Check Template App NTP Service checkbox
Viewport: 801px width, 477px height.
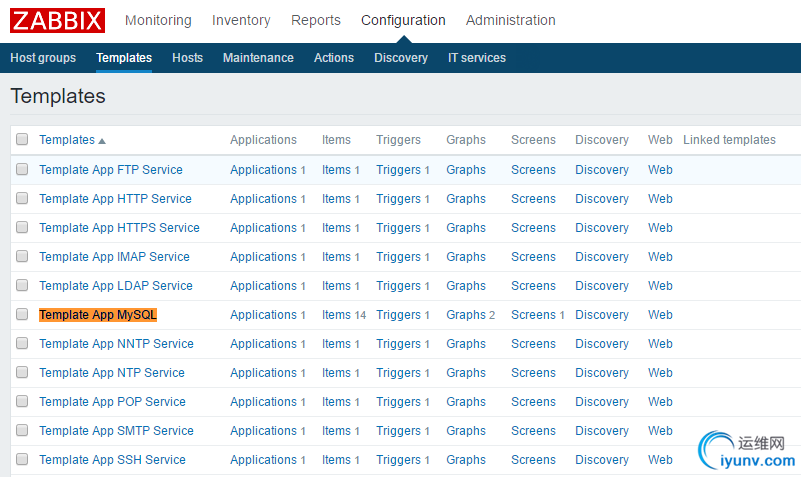[22, 372]
